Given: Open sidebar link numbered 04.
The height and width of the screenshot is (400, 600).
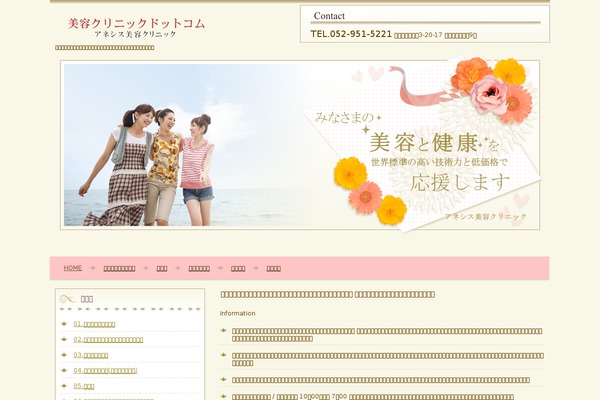Looking at the screenshot, I should click(106, 371).
